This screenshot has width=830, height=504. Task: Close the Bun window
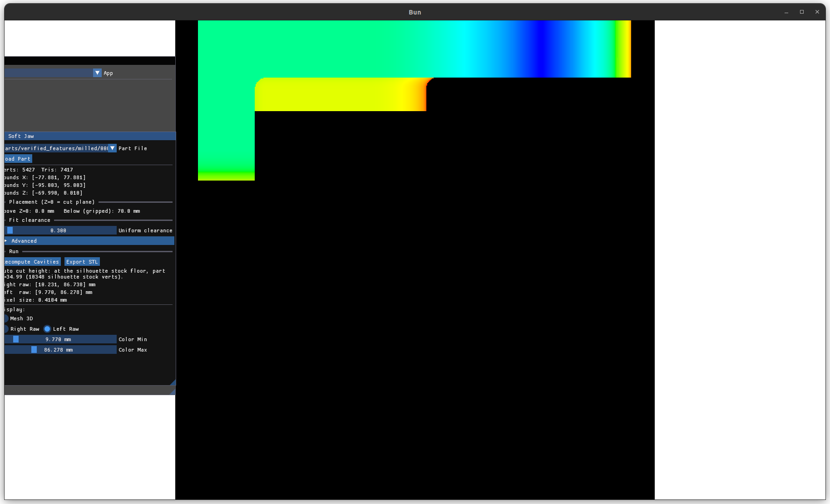coord(817,12)
